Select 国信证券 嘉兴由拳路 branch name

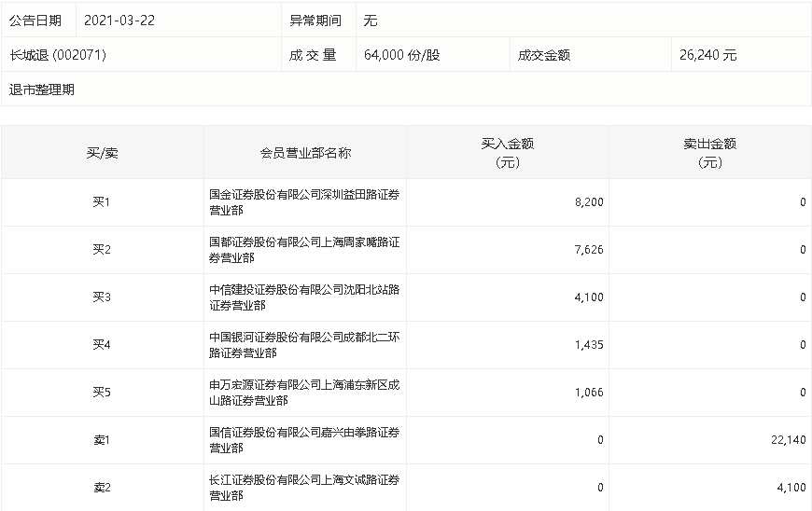point(304,440)
